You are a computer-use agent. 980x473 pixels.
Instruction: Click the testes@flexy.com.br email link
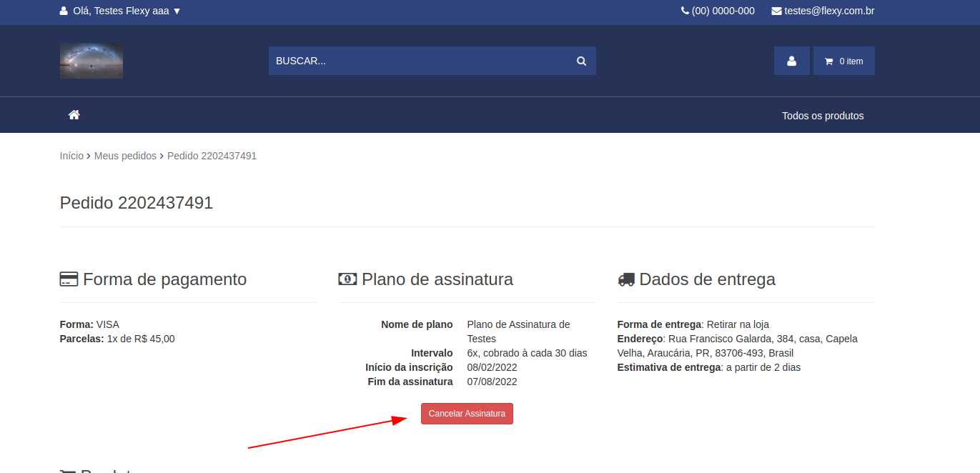tap(829, 11)
